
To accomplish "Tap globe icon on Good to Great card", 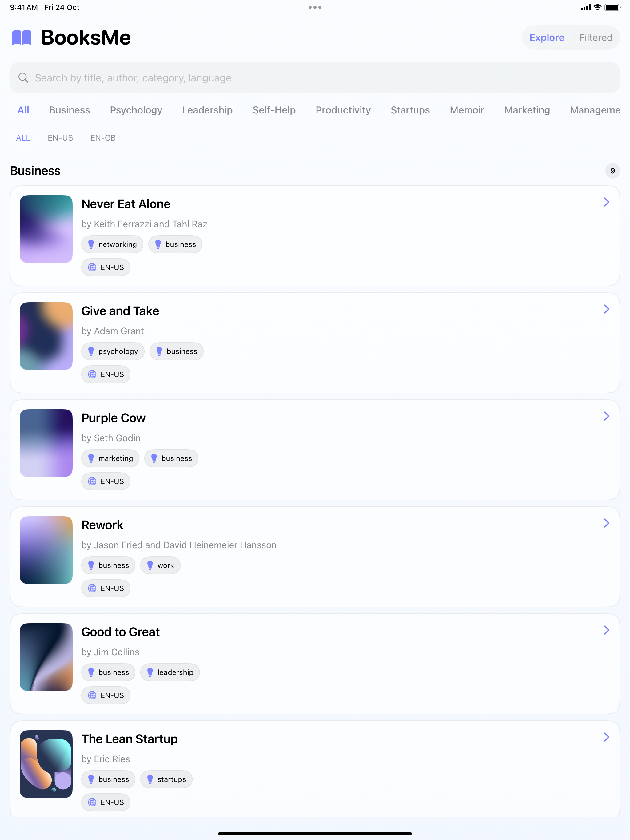I will (92, 695).
